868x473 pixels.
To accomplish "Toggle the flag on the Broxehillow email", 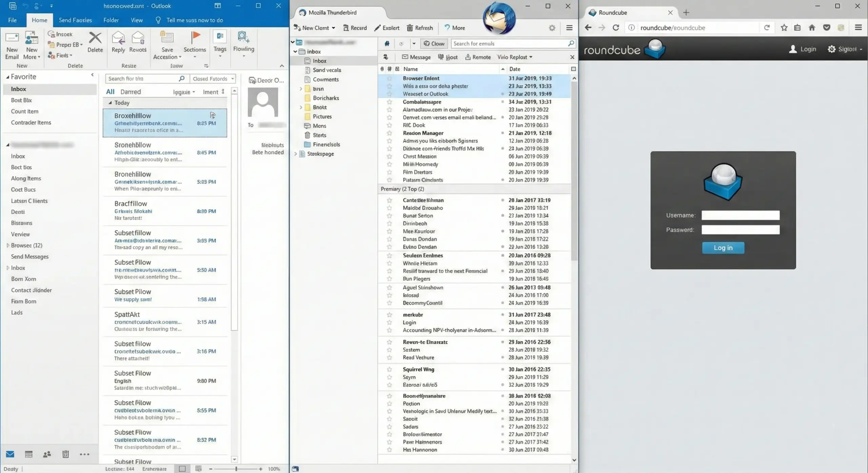I will 212,116.
